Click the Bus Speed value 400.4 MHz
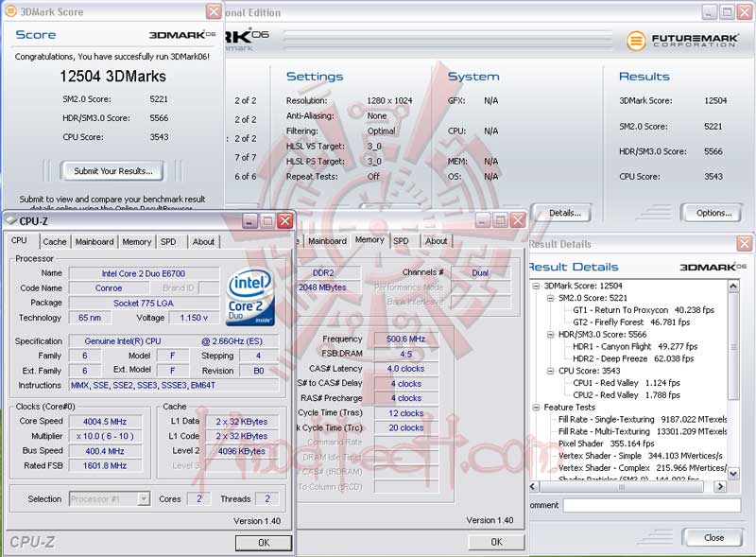Screen dimensions: 756x557 pos(105,451)
